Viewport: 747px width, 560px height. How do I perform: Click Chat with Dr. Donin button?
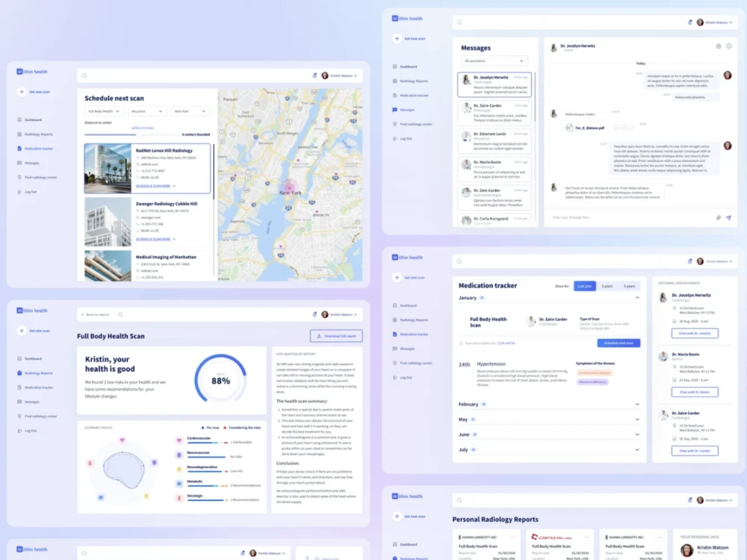point(695,392)
